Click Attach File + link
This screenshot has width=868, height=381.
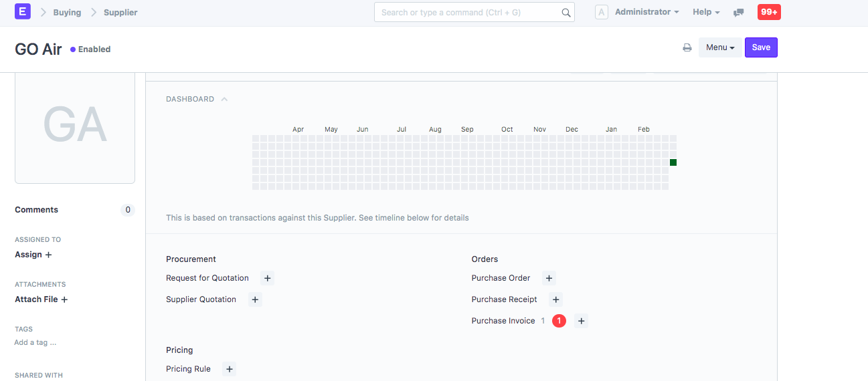click(x=41, y=299)
